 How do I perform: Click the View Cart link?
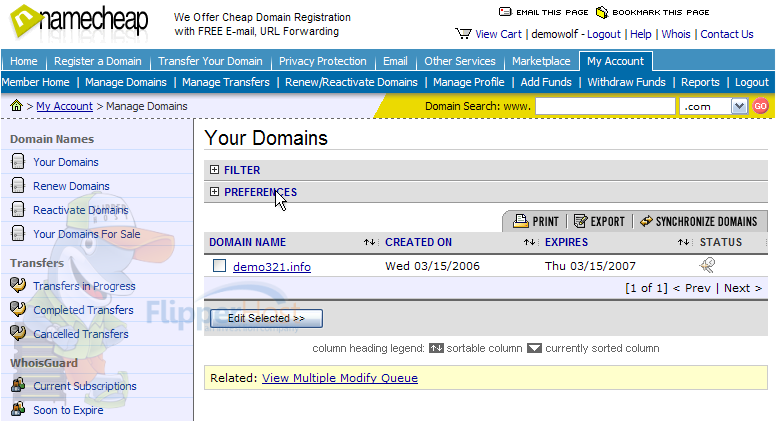click(x=498, y=34)
